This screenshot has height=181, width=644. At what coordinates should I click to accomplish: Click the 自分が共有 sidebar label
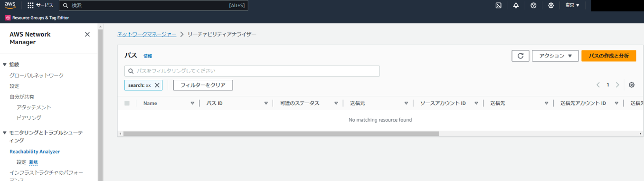pos(22,96)
